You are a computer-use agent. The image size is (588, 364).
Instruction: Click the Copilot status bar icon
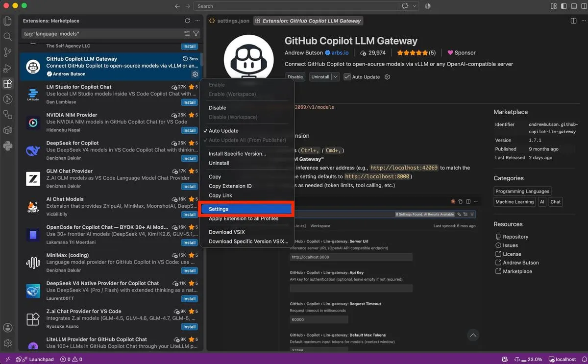tap(505, 359)
